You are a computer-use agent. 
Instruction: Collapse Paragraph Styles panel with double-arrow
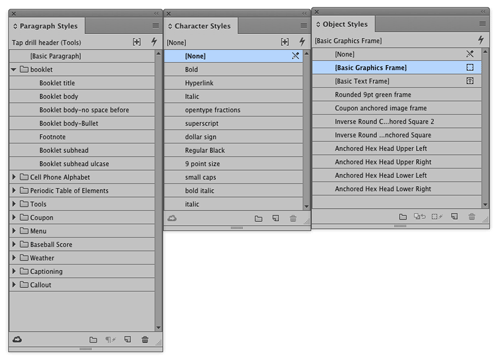tap(156, 13)
